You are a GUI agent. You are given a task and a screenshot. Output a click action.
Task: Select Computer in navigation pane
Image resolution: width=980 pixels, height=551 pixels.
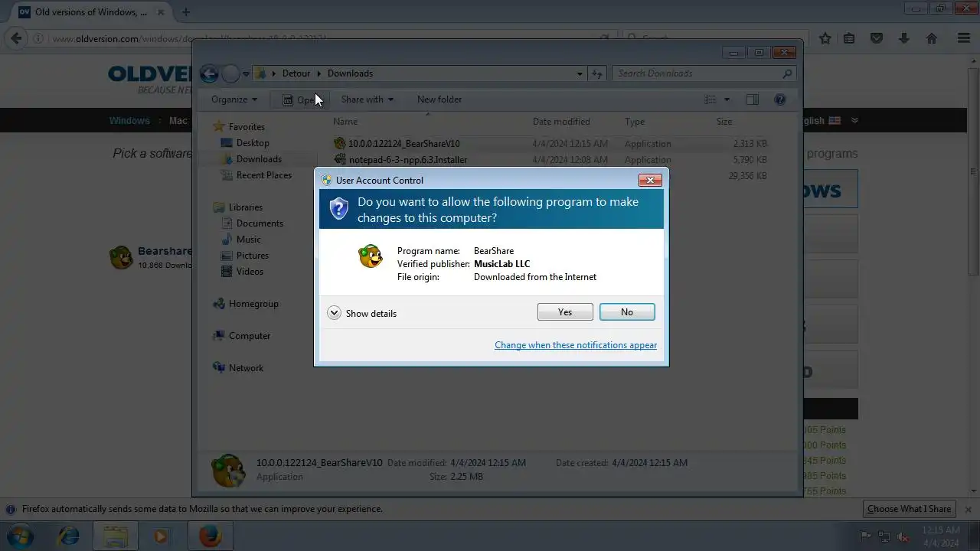click(250, 336)
